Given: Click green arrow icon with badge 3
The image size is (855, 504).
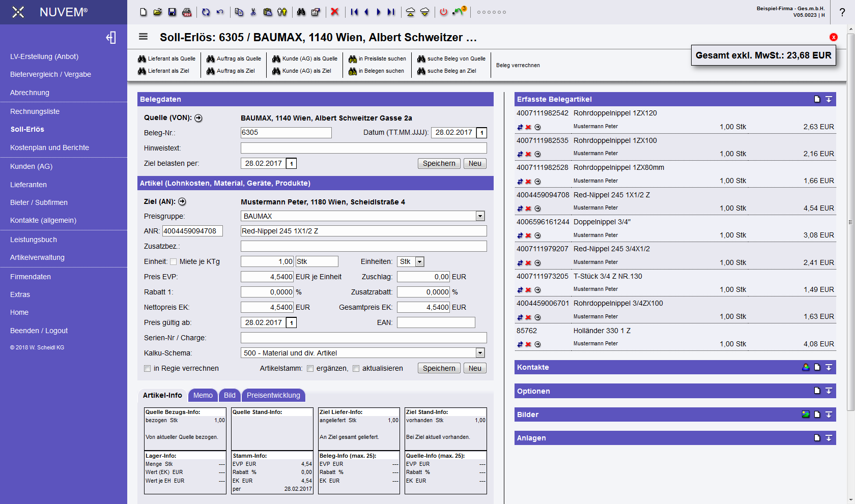Looking at the screenshot, I should (x=460, y=11).
